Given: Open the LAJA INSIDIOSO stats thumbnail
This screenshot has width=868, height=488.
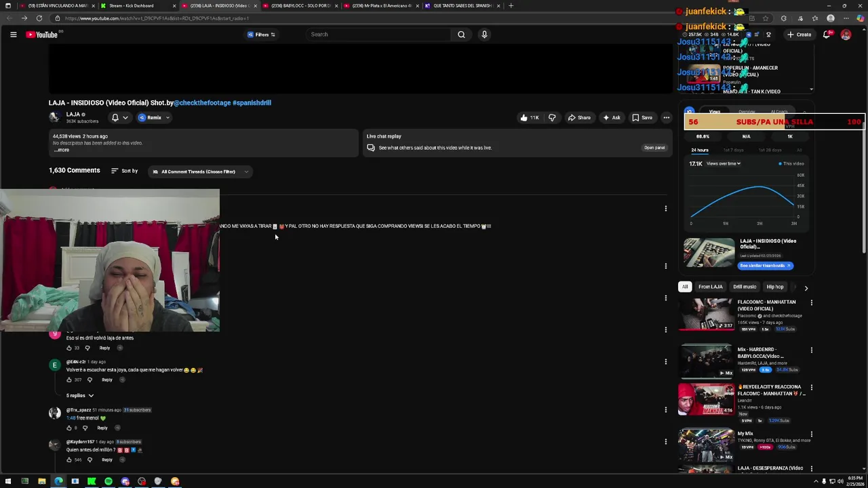Looking at the screenshot, I should pyautogui.click(x=709, y=252).
